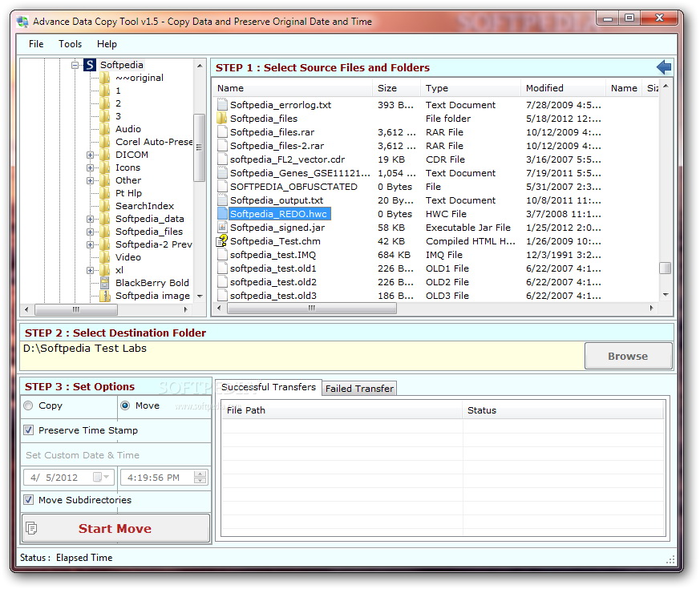This screenshot has width=700, height=589.
Task: Click the application icon in title bar
Action: tap(22, 22)
